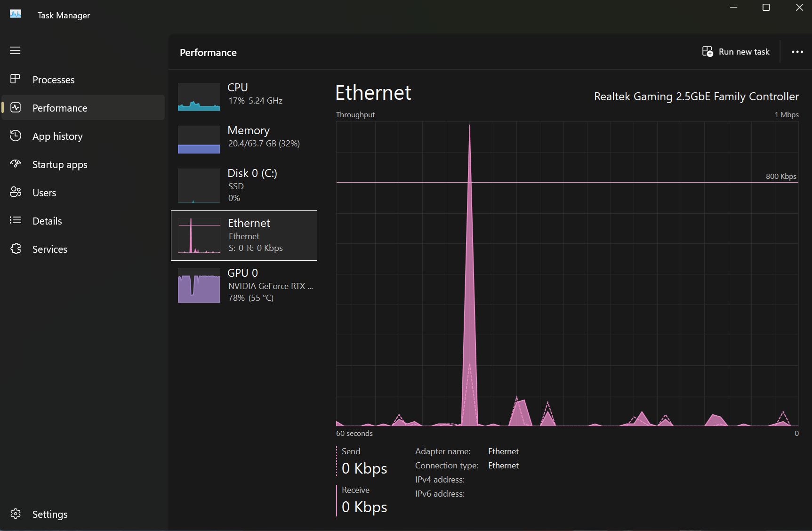This screenshot has width=812, height=531.
Task: Open the Services page label
Action: (50, 249)
